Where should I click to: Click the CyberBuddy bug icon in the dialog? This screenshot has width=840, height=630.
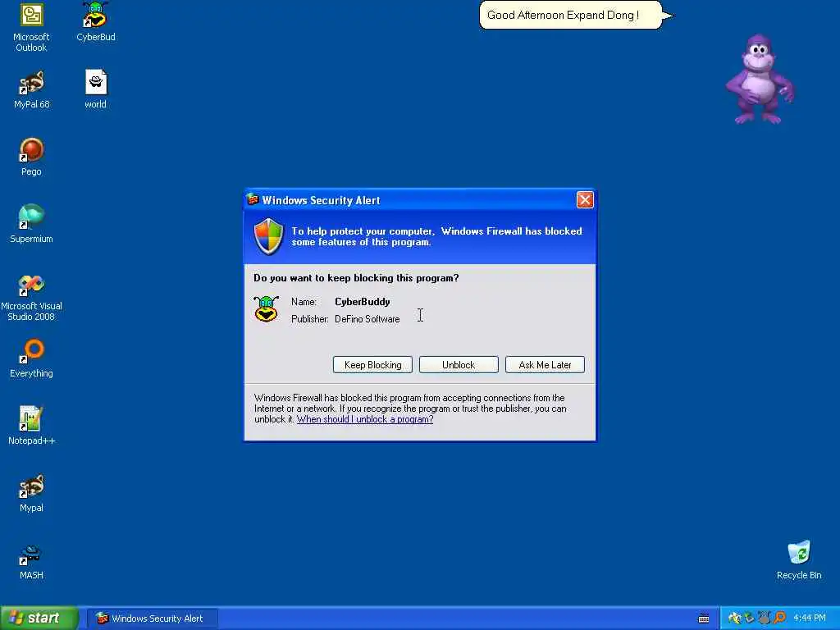[x=267, y=309]
